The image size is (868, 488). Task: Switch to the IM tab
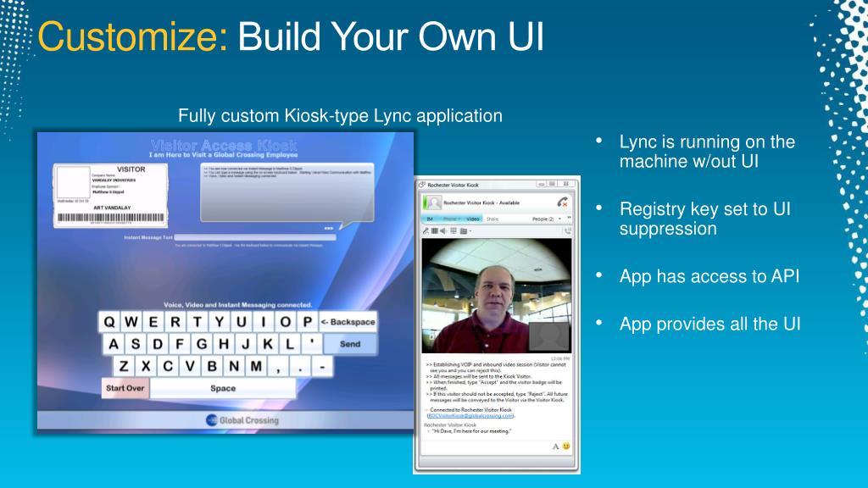point(430,219)
